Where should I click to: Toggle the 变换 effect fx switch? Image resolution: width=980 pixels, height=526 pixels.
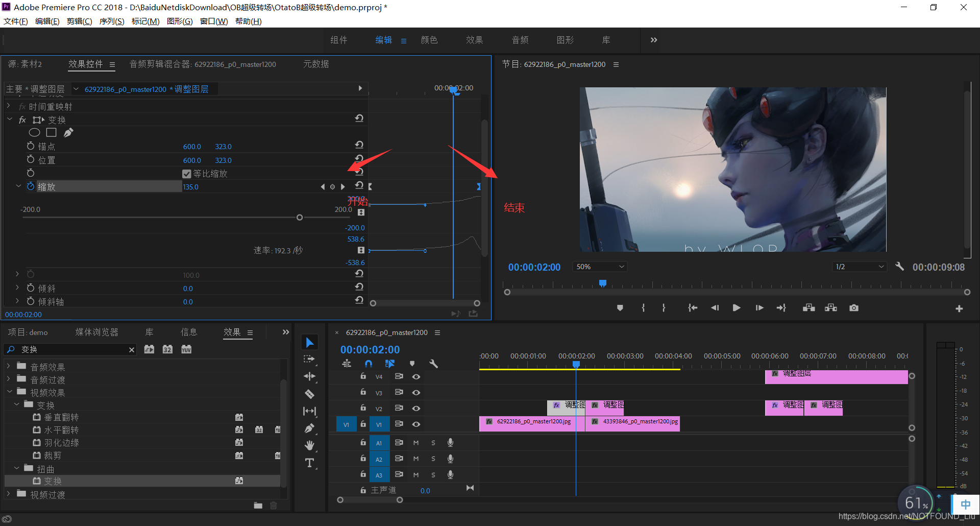22,120
